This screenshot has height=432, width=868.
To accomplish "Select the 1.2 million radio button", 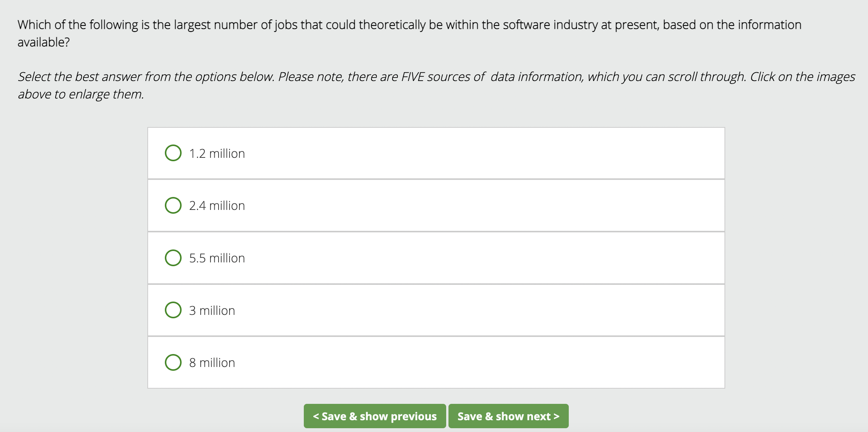I will pos(173,153).
